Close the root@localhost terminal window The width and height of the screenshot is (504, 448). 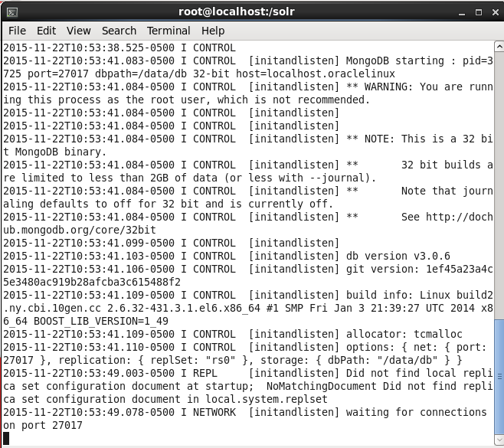pyautogui.click(x=496, y=12)
